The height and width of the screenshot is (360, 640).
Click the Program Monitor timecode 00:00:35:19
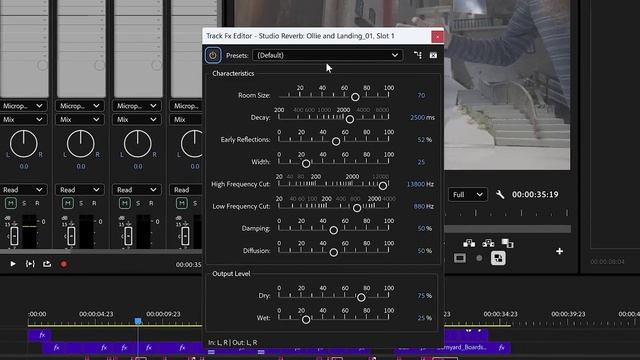[535, 195]
